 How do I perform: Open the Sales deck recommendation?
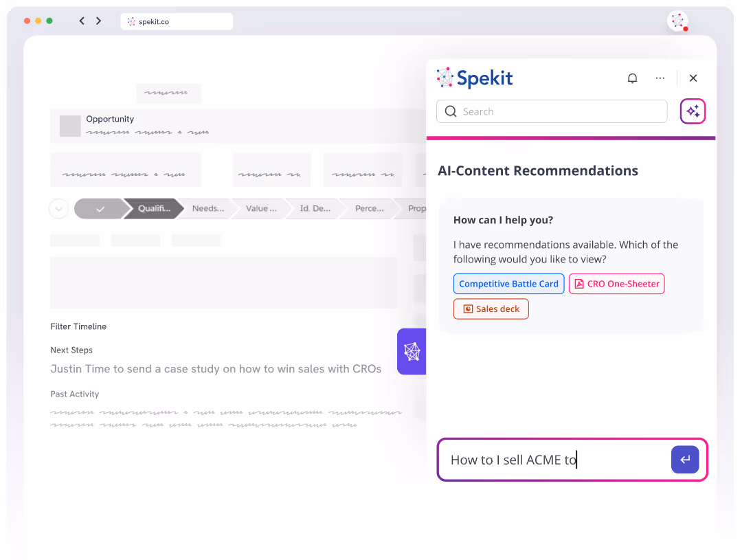[491, 309]
